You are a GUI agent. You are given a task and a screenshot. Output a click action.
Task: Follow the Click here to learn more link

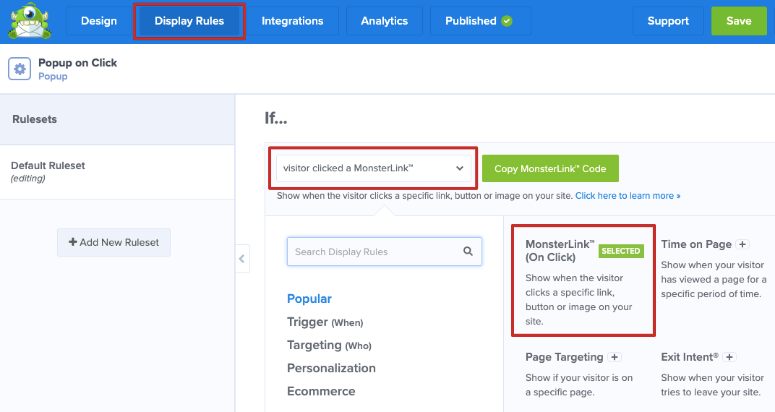(628, 196)
